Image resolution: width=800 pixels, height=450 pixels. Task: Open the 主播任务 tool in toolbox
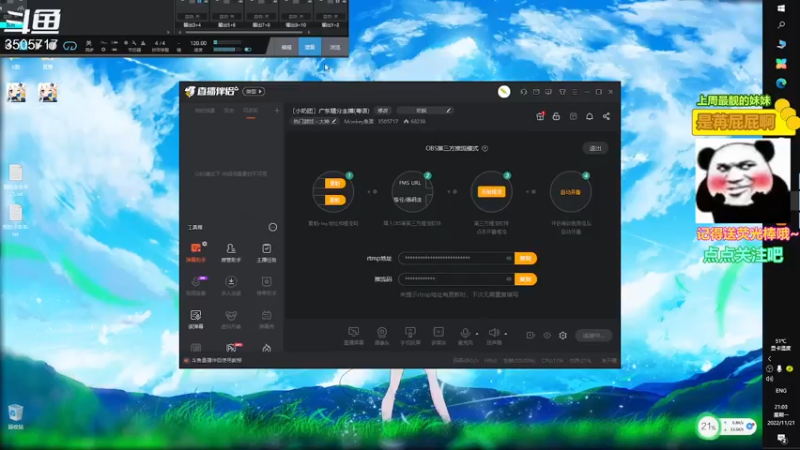[266, 252]
